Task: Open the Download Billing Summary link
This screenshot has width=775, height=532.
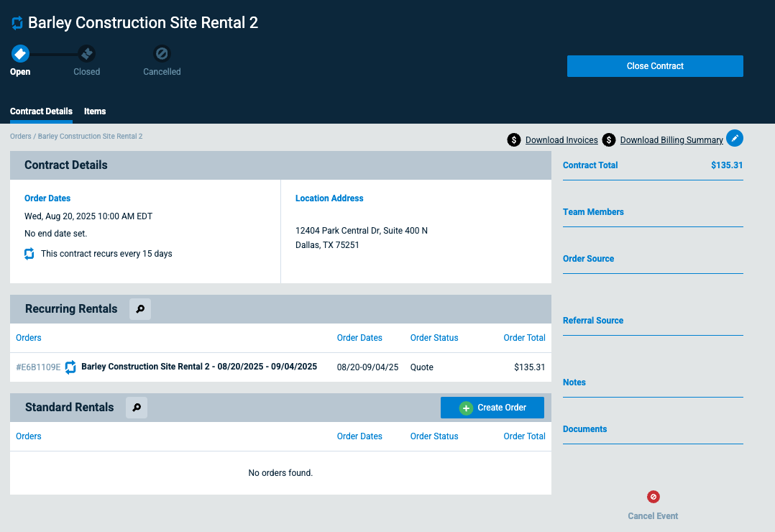Action: point(671,140)
